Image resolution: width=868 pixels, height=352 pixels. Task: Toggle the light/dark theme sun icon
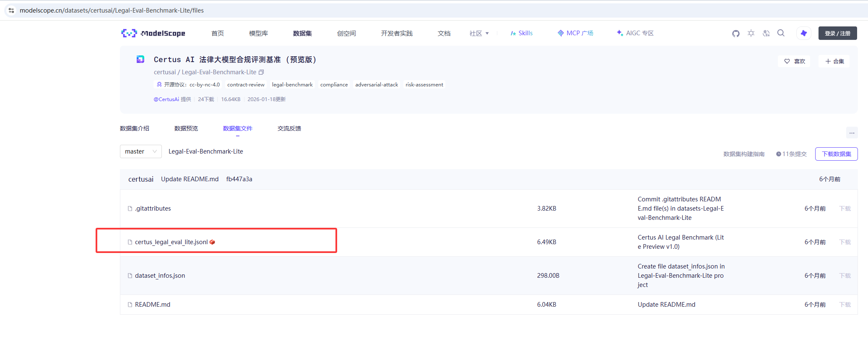(x=751, y=33)
